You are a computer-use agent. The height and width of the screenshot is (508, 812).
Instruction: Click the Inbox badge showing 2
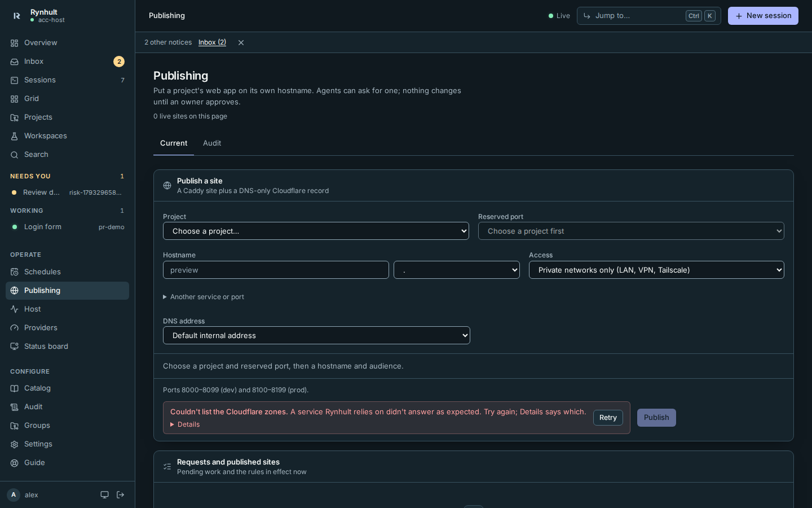click(x=119, y=62)
